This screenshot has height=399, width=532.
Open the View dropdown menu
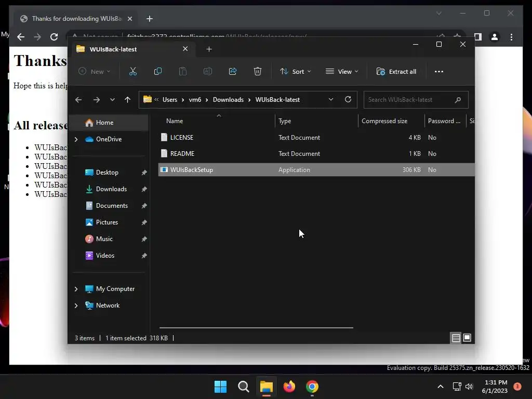click(x=342, y=72)
